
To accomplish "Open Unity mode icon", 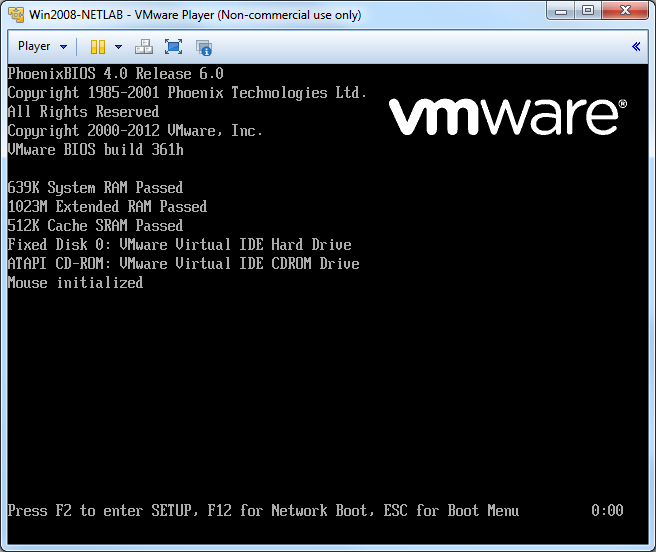I will coord(204,48).
